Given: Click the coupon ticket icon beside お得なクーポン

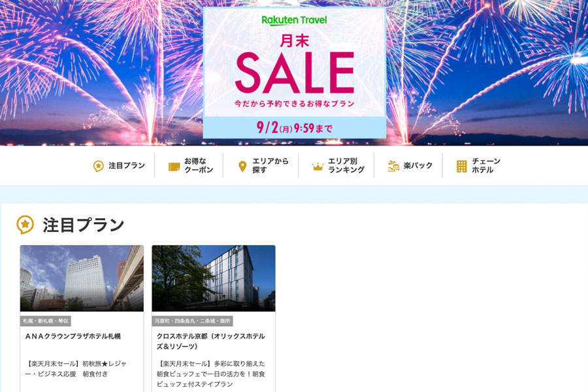Looking at the screenshot, I should click(x=174, y=167).
